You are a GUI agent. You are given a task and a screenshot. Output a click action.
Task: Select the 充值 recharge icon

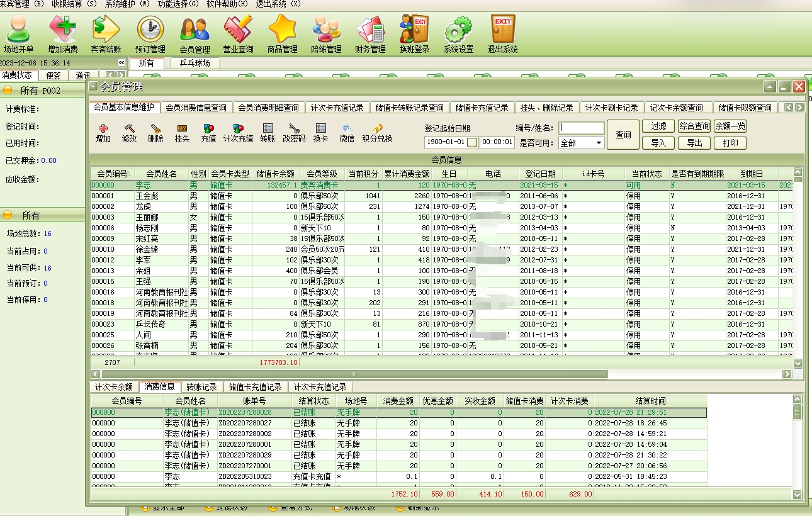coord(208,133)
